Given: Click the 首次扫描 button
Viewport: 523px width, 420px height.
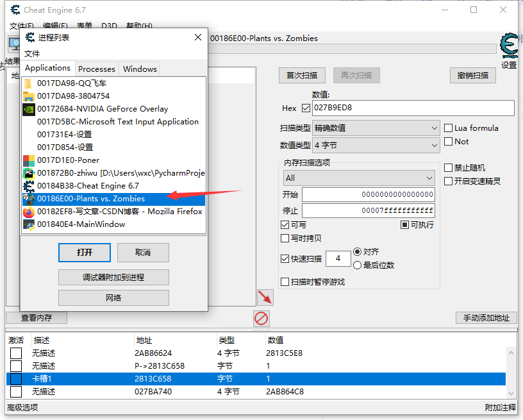Looking at the screenshot, I should (x=302, y=76).
